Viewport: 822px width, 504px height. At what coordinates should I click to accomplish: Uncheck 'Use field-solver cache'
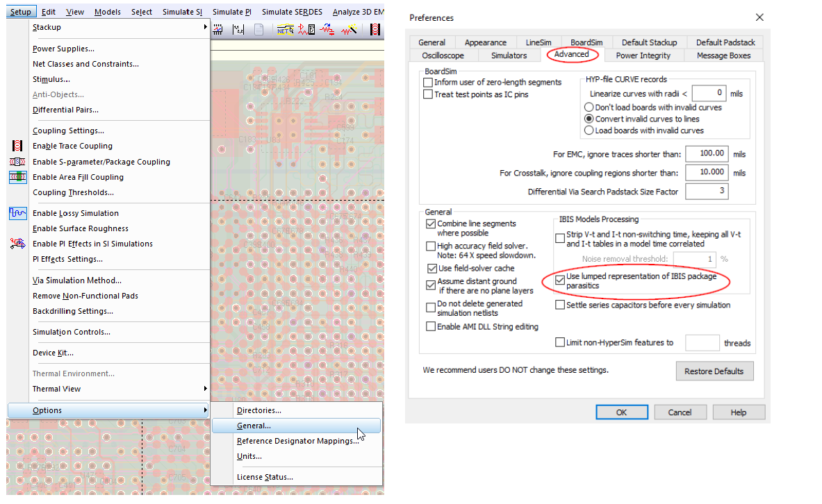click(432, 268)
